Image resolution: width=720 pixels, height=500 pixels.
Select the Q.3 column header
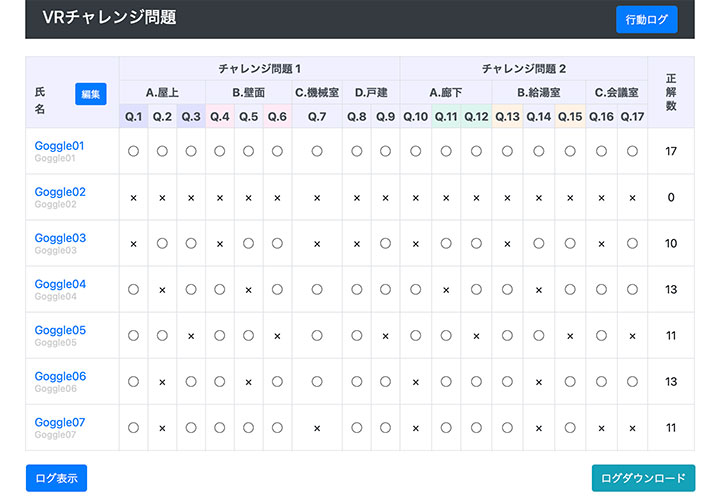click(x=191, y=117)
